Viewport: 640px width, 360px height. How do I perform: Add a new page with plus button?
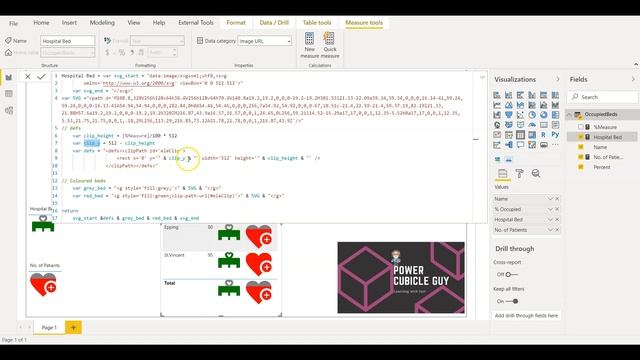pos(73,327)
